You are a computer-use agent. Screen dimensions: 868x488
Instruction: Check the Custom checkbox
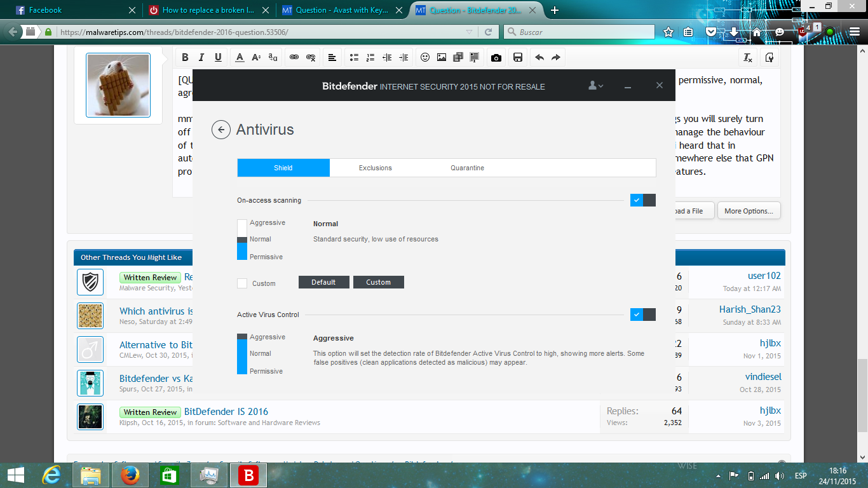tap(242, 283)
